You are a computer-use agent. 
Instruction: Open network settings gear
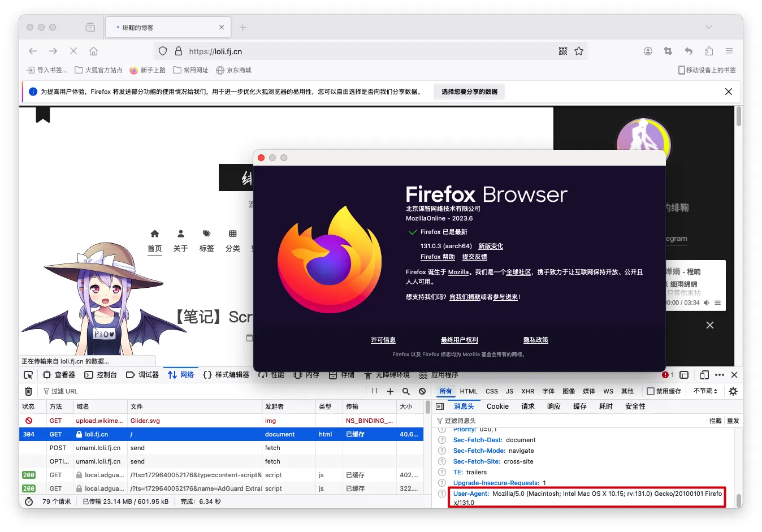[x=733, y=391]
